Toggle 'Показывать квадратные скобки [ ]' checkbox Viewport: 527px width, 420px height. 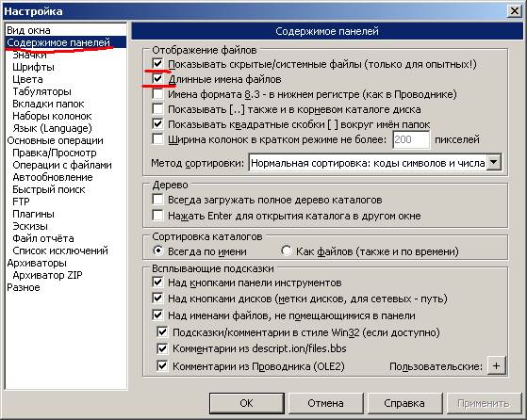click(157, 124)
